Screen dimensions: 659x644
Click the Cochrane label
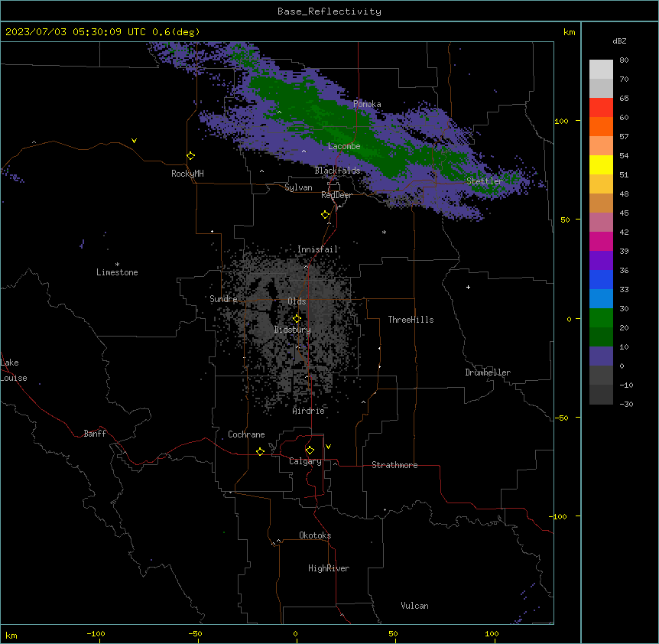[246, 434]
